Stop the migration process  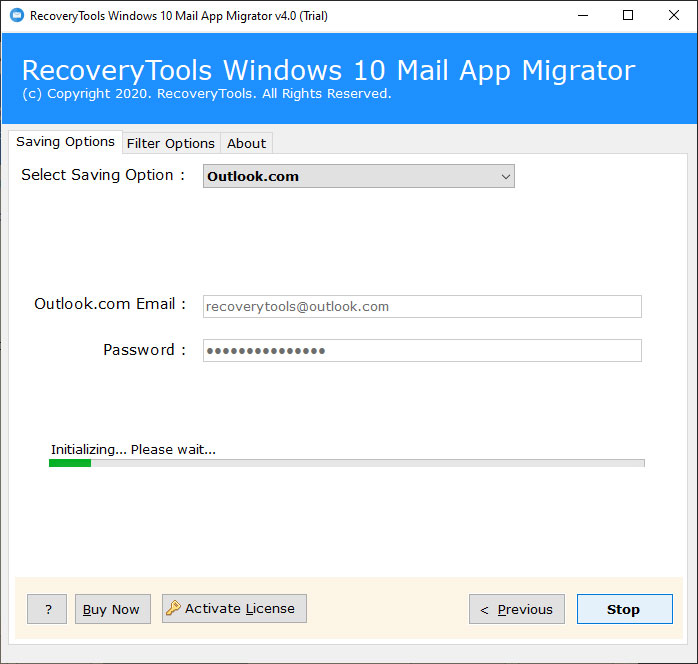625,609
